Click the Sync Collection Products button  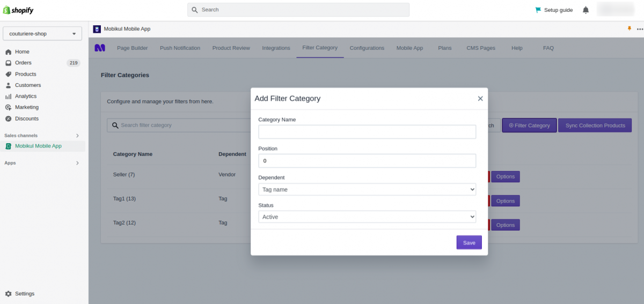click(x=595, y=125)
